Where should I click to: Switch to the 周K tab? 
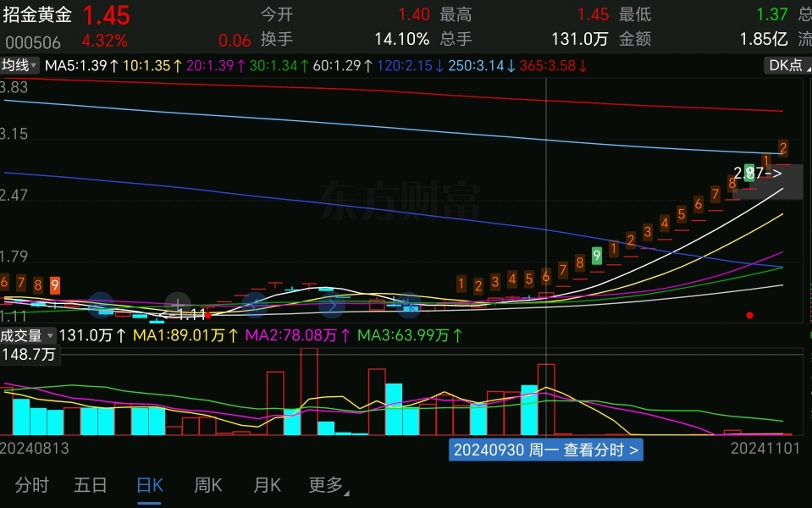click(x=208, y=485)
